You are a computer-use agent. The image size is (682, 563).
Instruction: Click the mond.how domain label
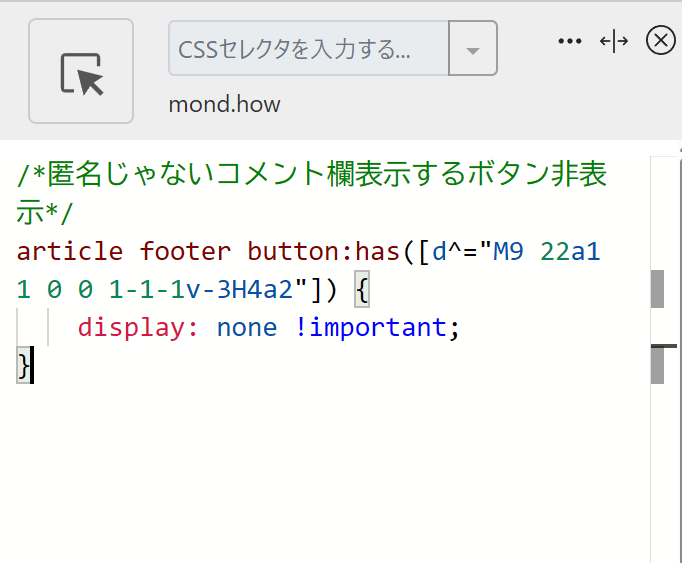[224, 105]
